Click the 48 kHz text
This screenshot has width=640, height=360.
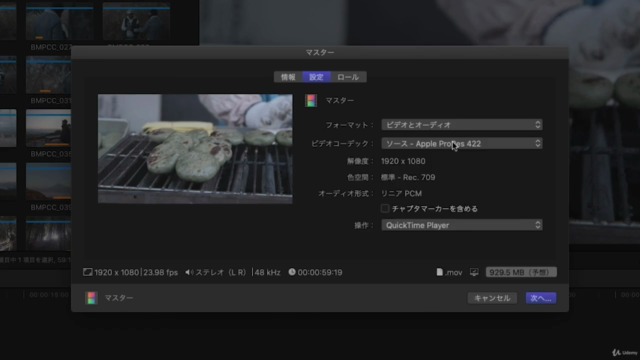coord(267,272)
